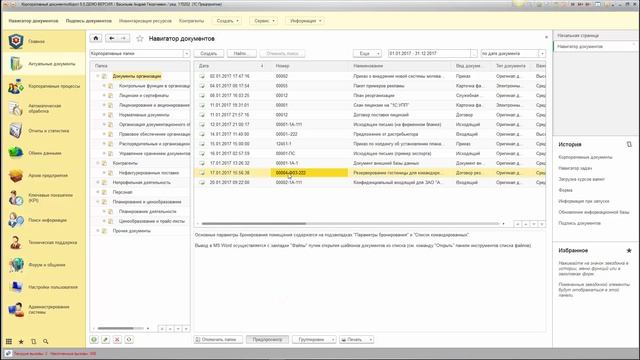Click the History panel clipboard icon
This screenshot has width=640, height=360.
point(629,144)
